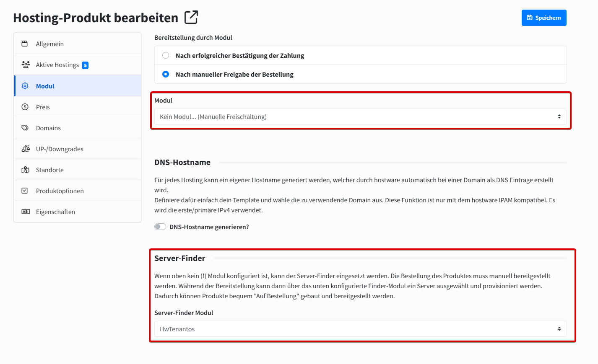The width and height of the screenshot is (598, 364).
Task: Click the Standorte map icon
Action: (x=25, y=170)
